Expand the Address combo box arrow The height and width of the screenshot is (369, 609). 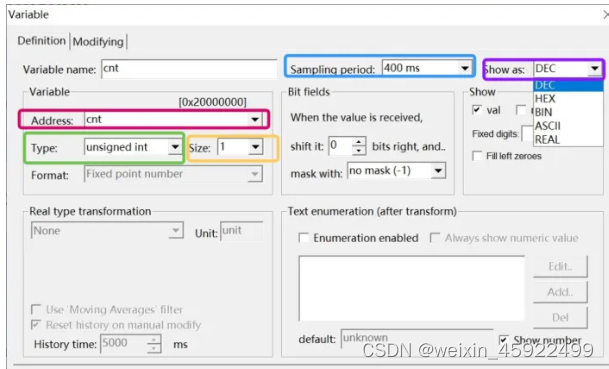point(255,119)
